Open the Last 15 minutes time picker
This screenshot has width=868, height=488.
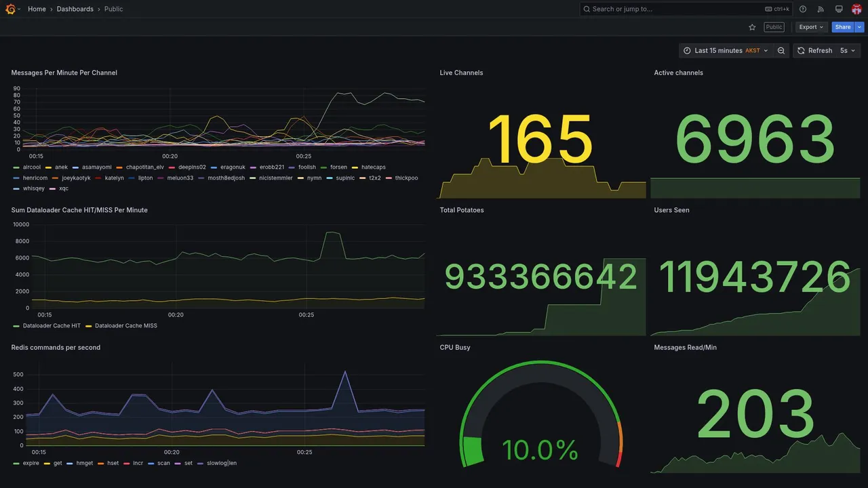point(726,51)
